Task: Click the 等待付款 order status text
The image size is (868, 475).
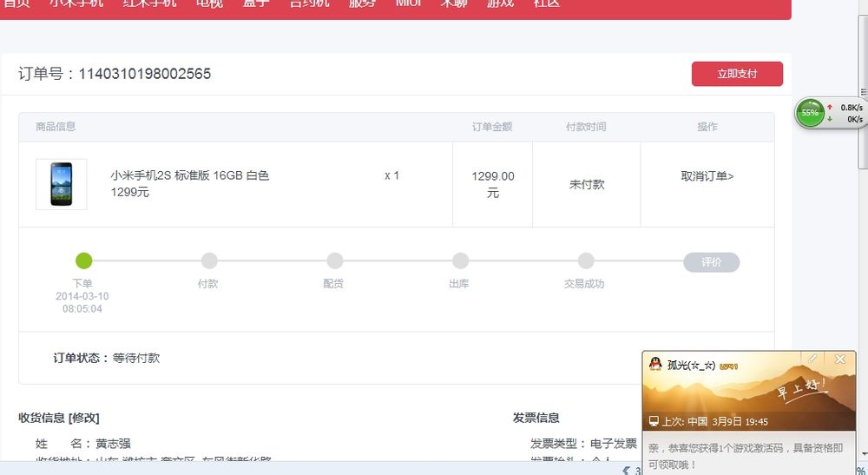Action: [x=136, y=358]
